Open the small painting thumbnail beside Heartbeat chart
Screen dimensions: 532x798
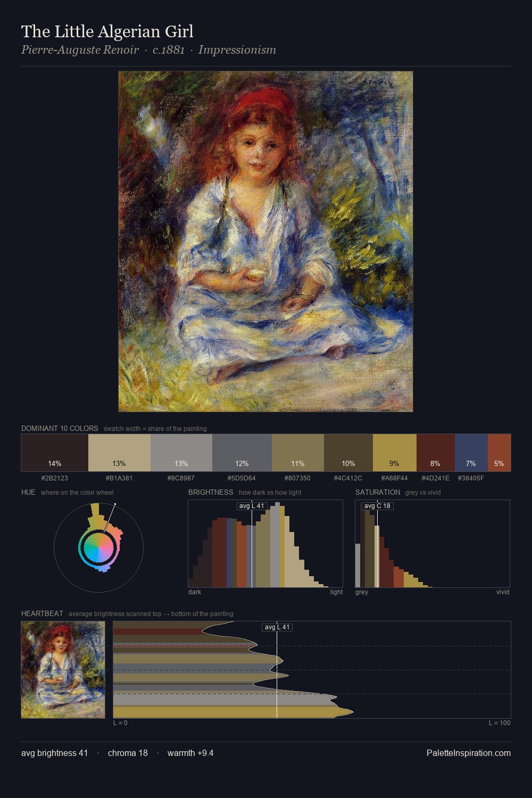[x=63, y=670]
